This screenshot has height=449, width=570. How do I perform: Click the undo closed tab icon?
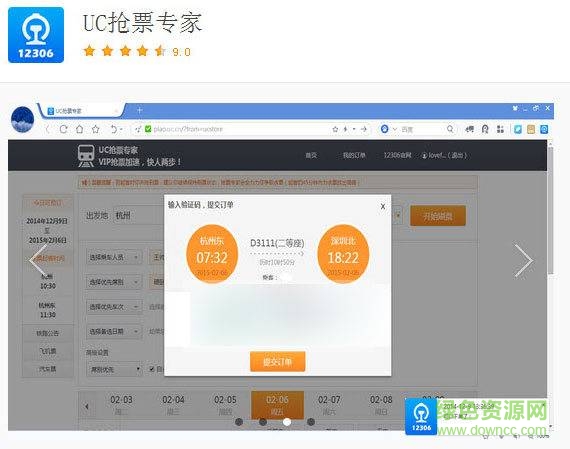tap(114, 129)
